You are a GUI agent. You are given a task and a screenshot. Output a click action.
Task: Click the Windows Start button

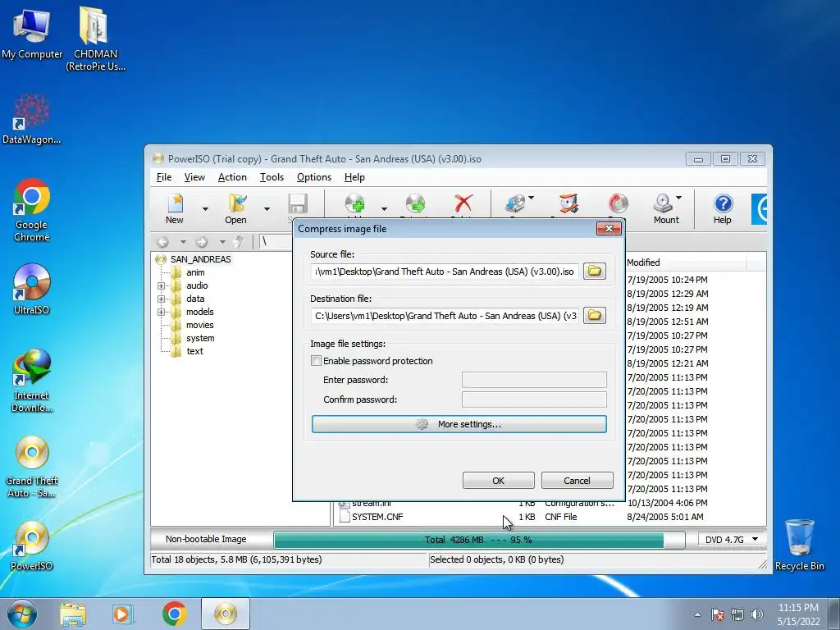pyautogui.click(x=21, y=614)
